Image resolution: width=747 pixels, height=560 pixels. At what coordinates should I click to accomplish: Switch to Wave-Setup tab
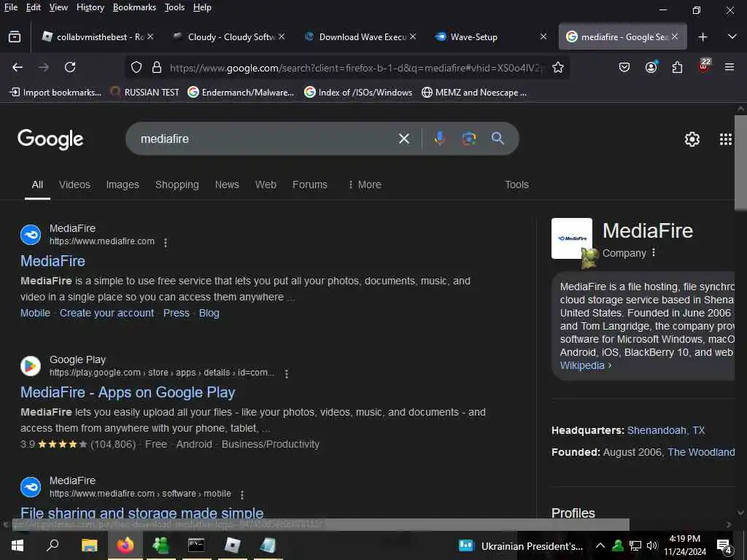pos(491,36)
